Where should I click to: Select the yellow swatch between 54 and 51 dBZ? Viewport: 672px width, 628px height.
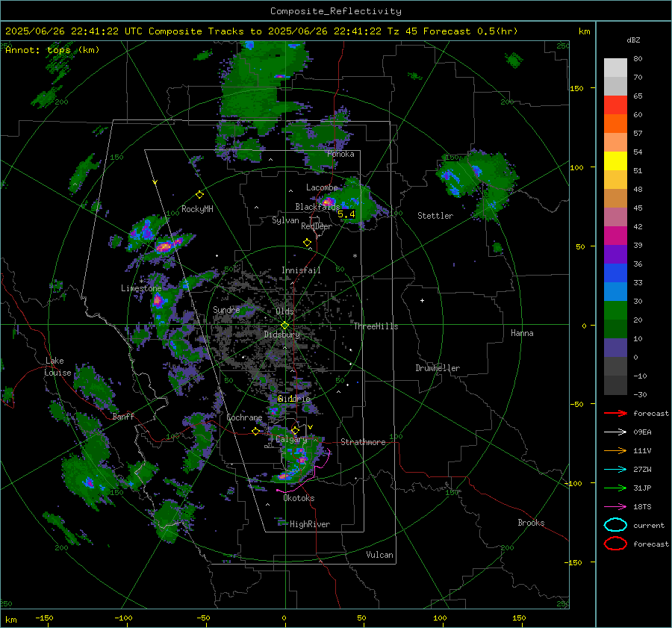click(615, 161)
